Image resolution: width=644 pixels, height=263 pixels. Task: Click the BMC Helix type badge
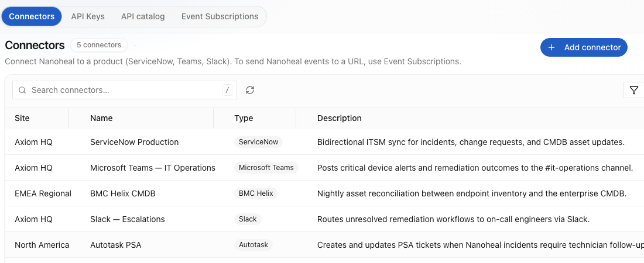256,193
